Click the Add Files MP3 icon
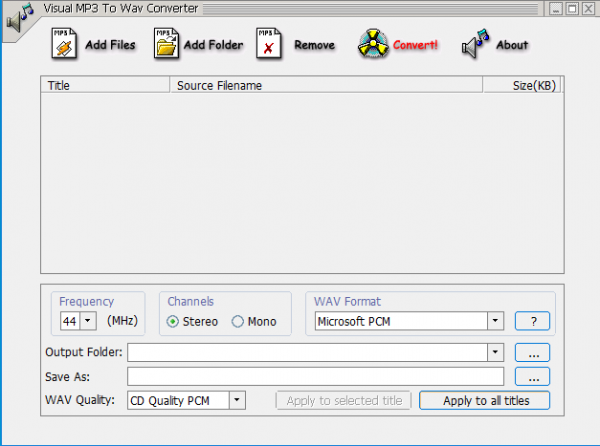Viewport: 600px width, 446px height. coord(62,44)
